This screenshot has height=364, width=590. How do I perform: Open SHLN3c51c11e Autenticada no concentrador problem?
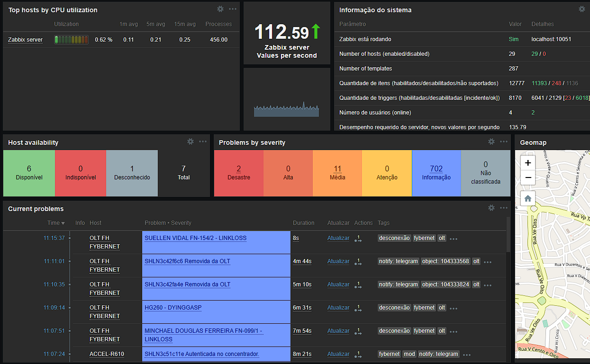(202, 354)
